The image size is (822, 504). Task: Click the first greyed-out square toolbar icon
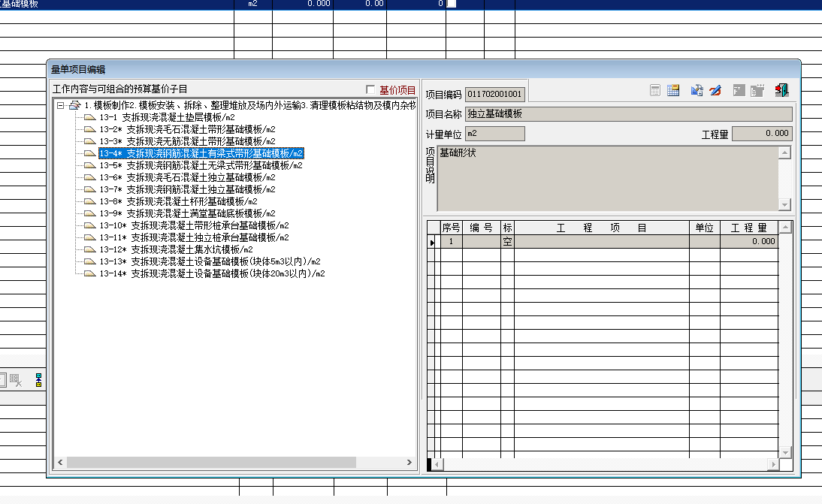tap(739, 90)
